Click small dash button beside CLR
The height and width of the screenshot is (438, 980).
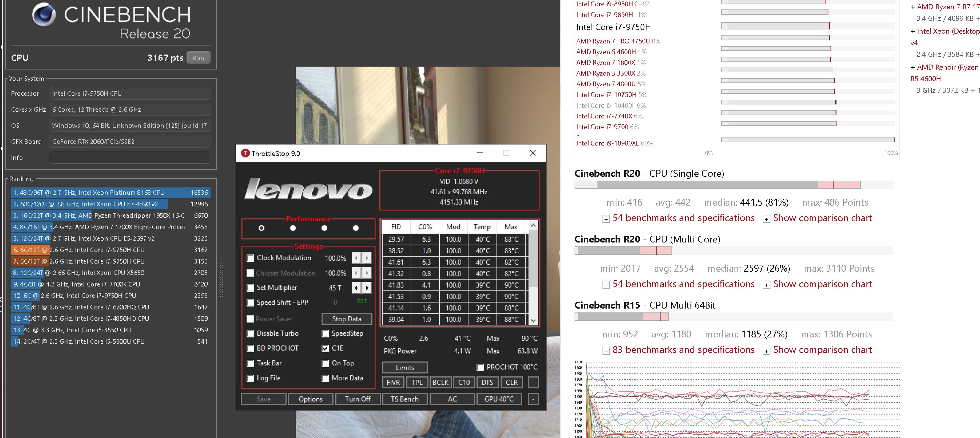(x=533, y=382)
